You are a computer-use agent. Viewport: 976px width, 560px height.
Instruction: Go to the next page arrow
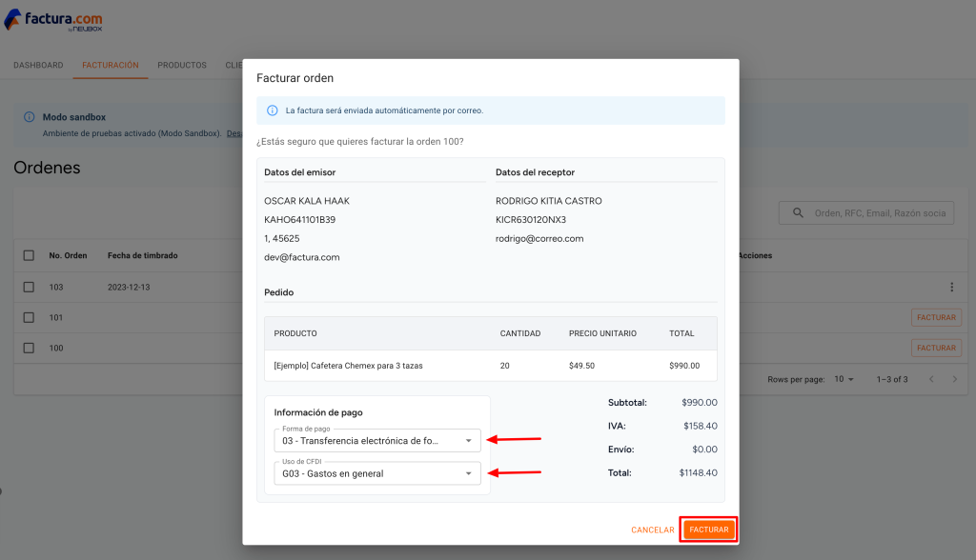[x=955, y=379]
